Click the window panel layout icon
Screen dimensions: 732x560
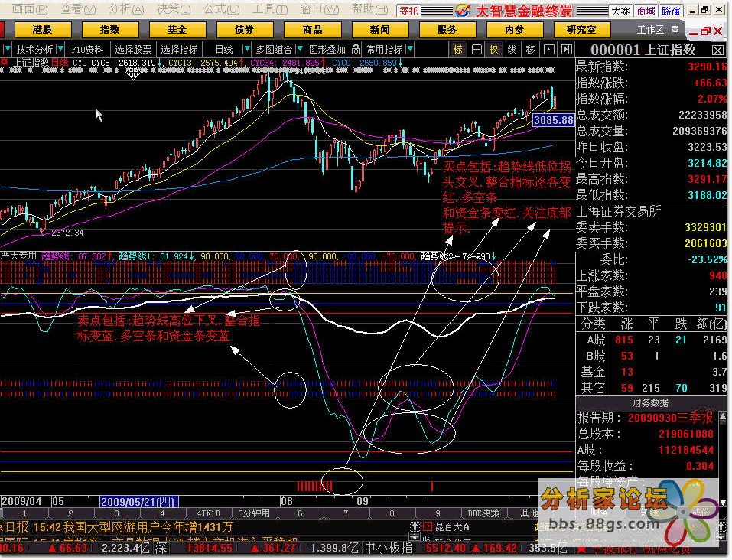click(x=549, y=49)
